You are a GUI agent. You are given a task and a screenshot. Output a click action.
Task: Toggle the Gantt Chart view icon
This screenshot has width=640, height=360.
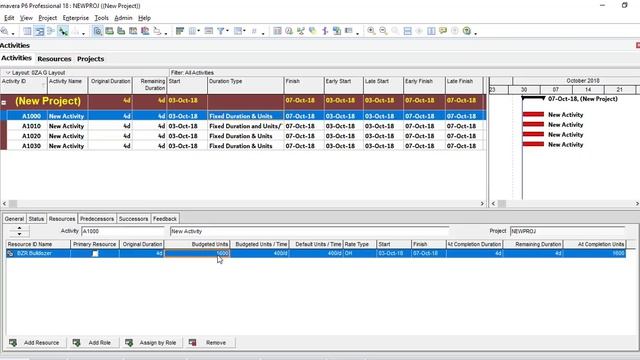[x=39, y=31]
